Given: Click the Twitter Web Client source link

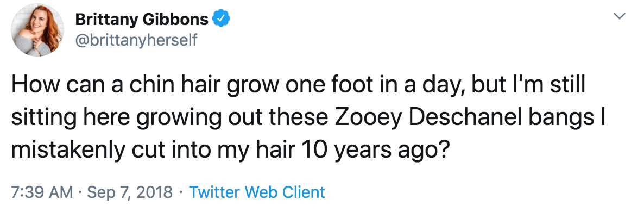Looking at the screenshot, I should click(257, 192).
